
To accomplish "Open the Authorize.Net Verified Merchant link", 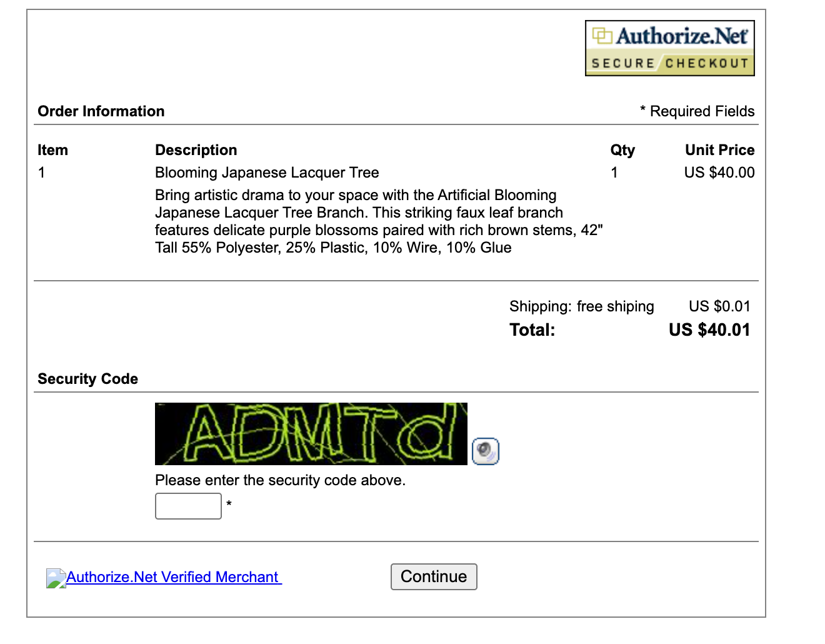I will click(173, 577).
